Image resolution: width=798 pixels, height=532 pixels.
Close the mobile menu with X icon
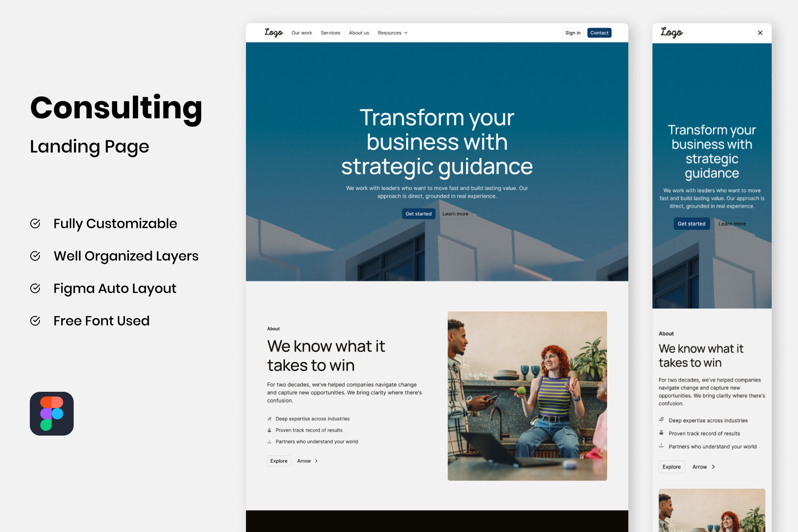[760, 33]
